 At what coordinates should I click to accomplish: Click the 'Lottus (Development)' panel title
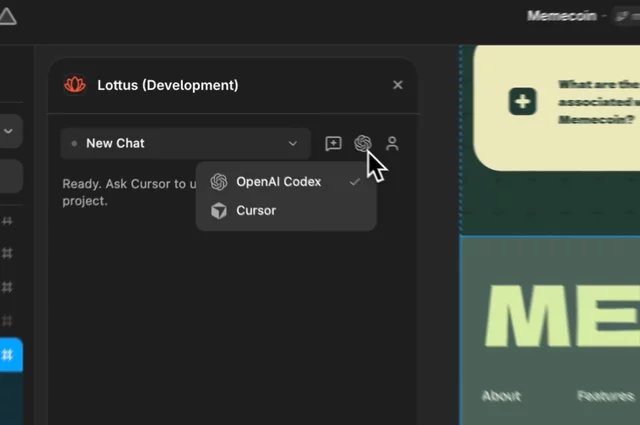tap(168, 85)
